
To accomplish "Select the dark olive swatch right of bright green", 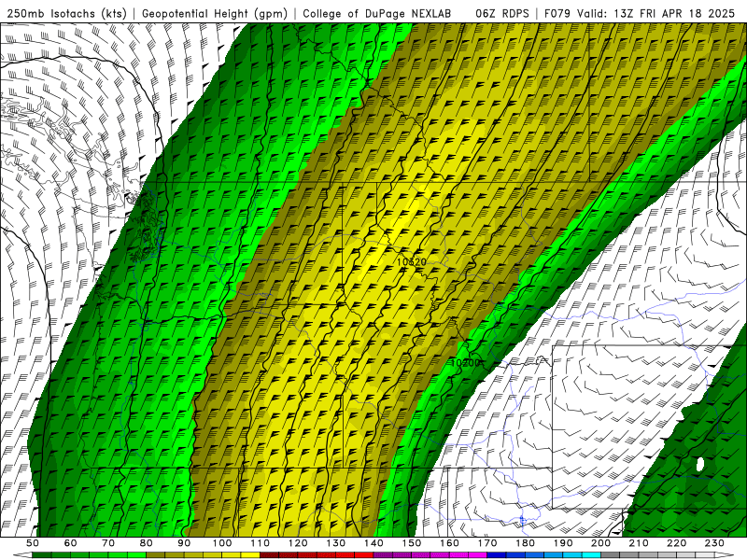I will pyautogui.click(x=155, y=555).
